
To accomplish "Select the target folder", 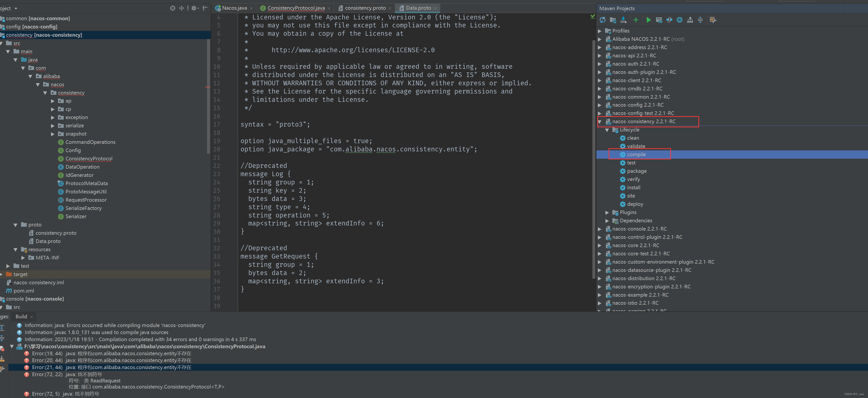I will 20,274.
